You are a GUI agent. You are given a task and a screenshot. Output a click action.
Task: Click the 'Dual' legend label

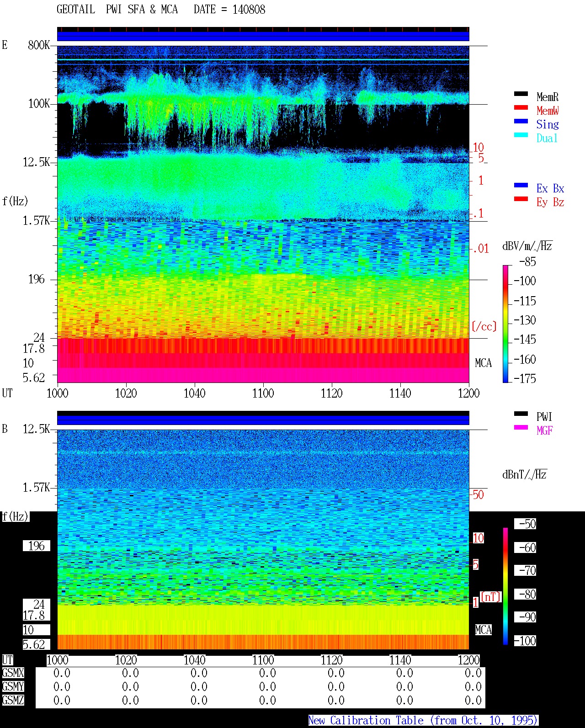[x=548, y=138]
